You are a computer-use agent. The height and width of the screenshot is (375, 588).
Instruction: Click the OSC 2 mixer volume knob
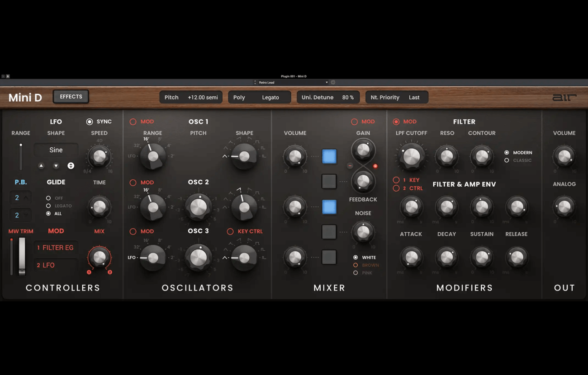click(295, 207)
